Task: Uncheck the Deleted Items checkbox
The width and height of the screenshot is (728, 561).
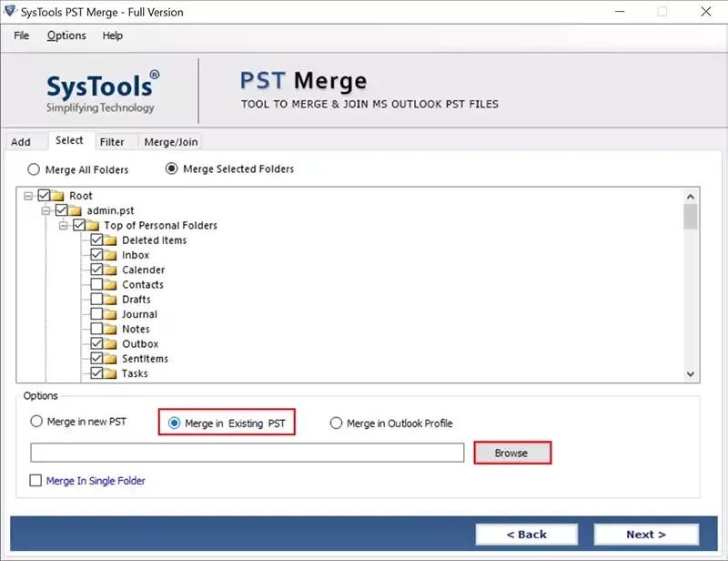Action: [96, 240]
